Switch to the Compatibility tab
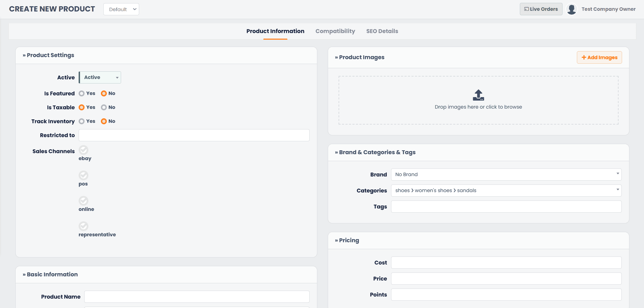The image size is (644, 308). 335,31
